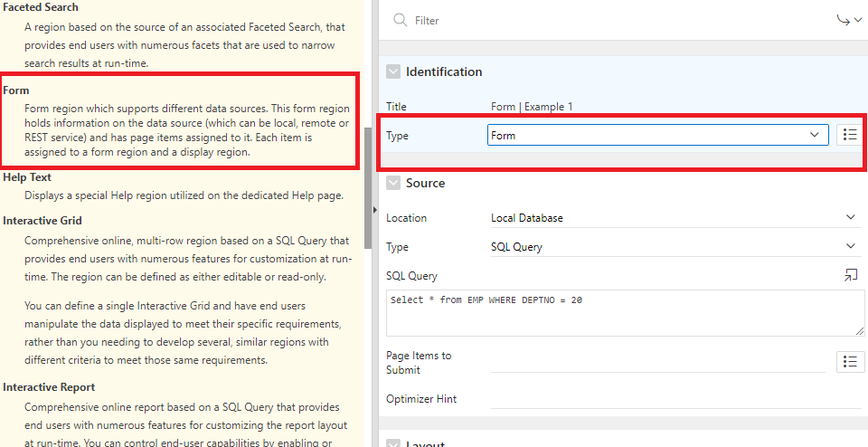The width and height of the screenshot is (868, 447).
Task: Open the Source Type dropdown set to SQL Query
Action: [674, 247]
